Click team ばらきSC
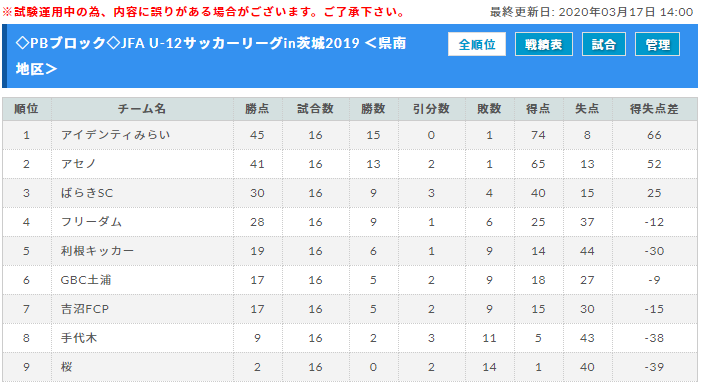Viewport: 703px width, 385px height. [x=87, y=193]
